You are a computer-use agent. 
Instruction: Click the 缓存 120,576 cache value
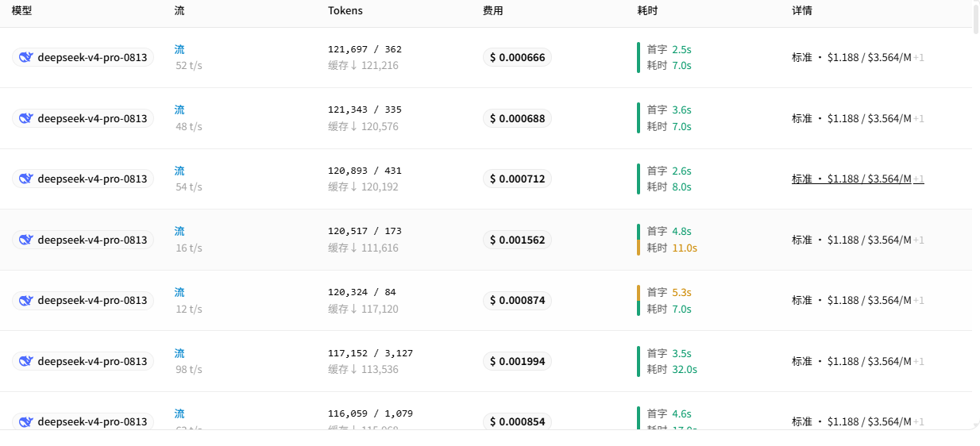363,126
